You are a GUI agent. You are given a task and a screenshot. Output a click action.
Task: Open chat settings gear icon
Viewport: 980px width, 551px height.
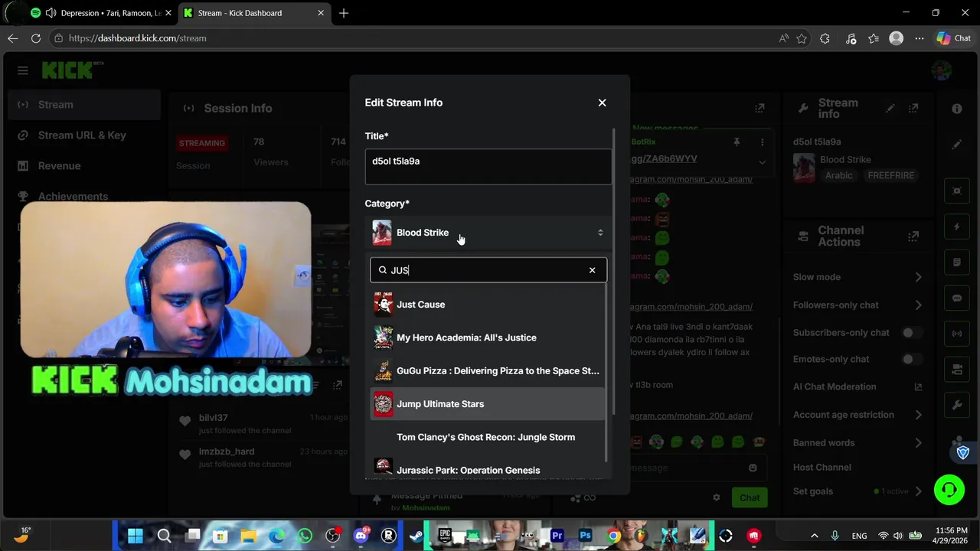(716, 497)
